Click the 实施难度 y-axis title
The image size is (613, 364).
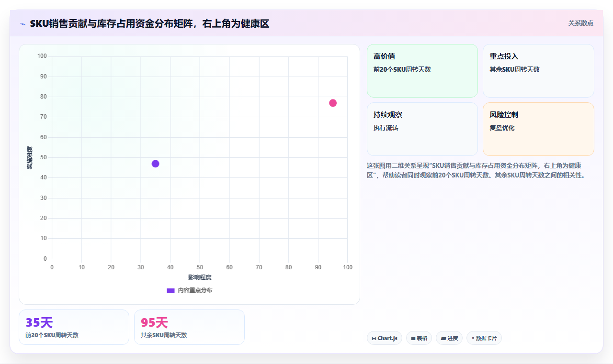click(x=30, y=158)
